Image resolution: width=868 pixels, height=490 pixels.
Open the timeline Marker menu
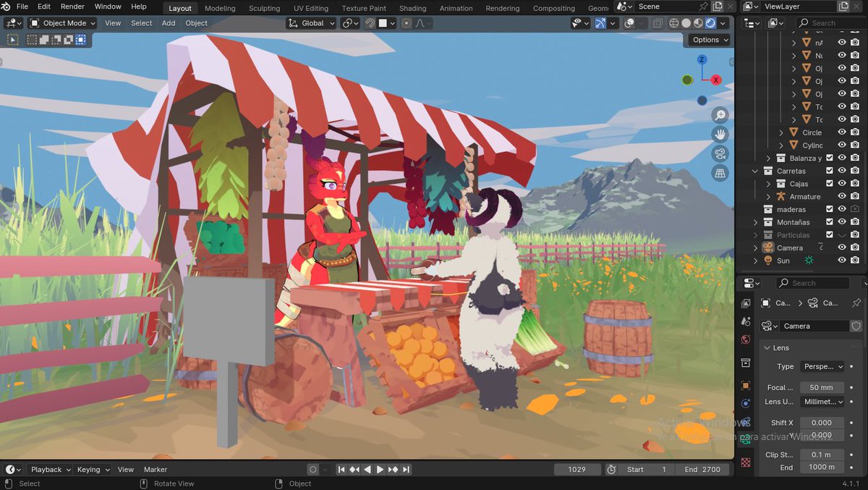tap(156, 470)
